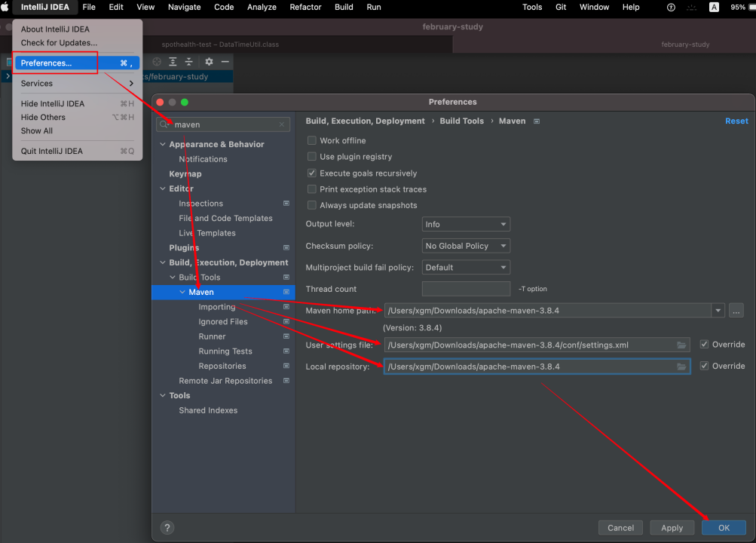Viewport: 756px width, 543px height.
Task: Click the accessibility icon in the menu bar
Action: tap(671, 7)
